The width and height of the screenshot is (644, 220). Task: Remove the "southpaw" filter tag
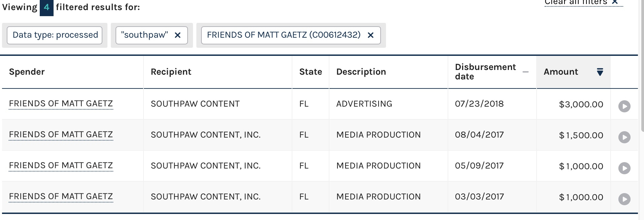click(178, 35)
